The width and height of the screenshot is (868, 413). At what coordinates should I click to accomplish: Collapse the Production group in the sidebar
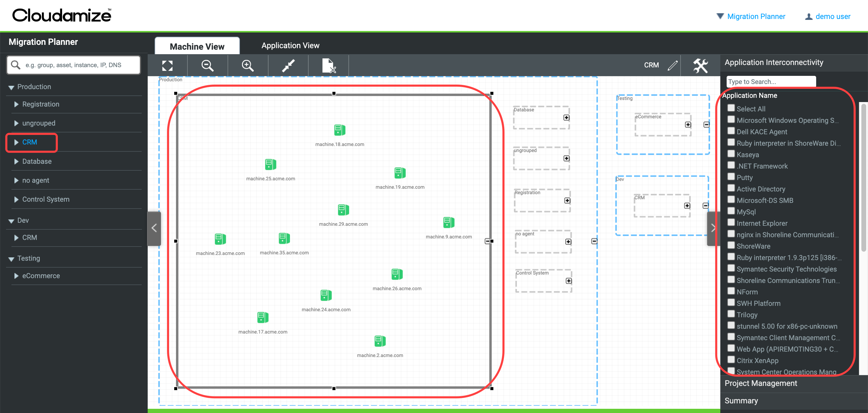(x=11, y=87)
